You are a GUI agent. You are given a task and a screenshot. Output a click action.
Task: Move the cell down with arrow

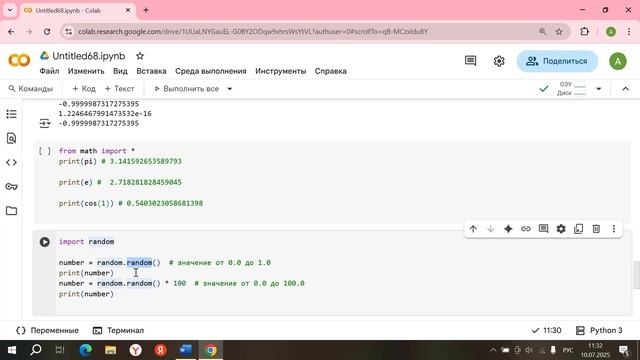[491, 229]
